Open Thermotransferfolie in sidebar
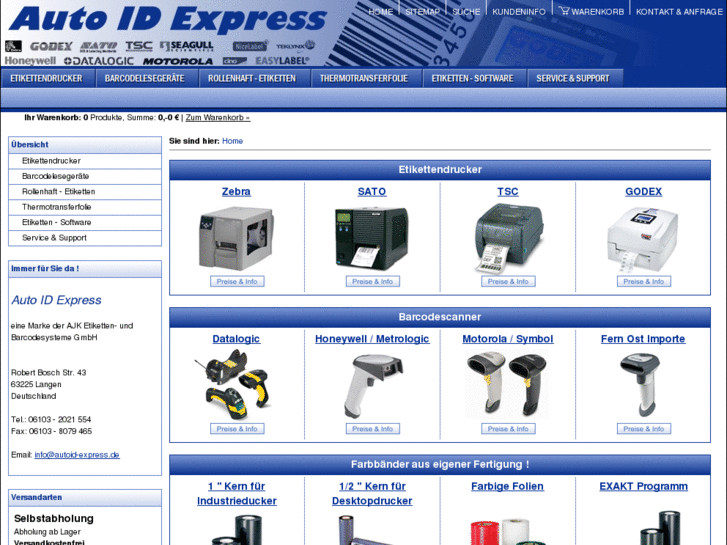Viewport: 727px width, 545px height. tap(85, 207)
